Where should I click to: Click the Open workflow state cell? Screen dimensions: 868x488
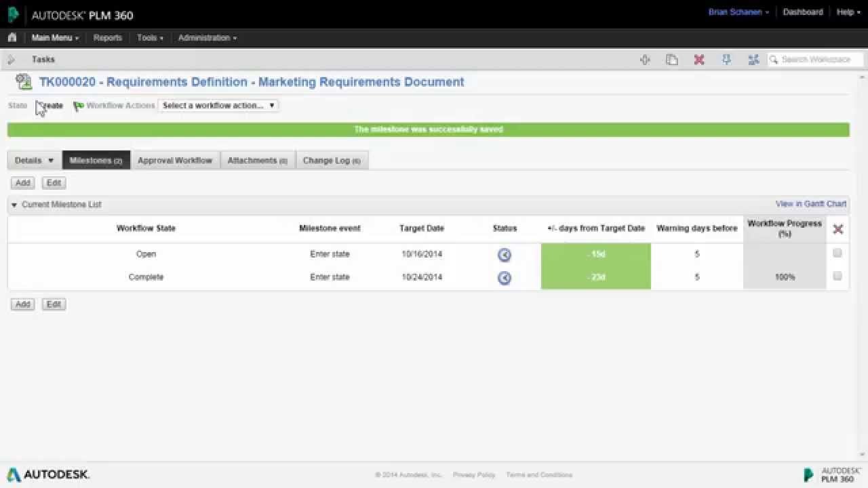[146, 254]
